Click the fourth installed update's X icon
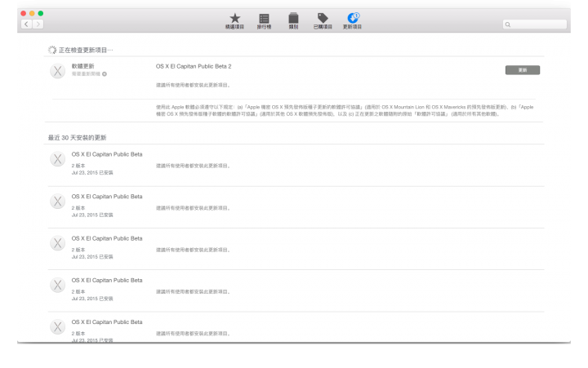 (x=58, y=285)
